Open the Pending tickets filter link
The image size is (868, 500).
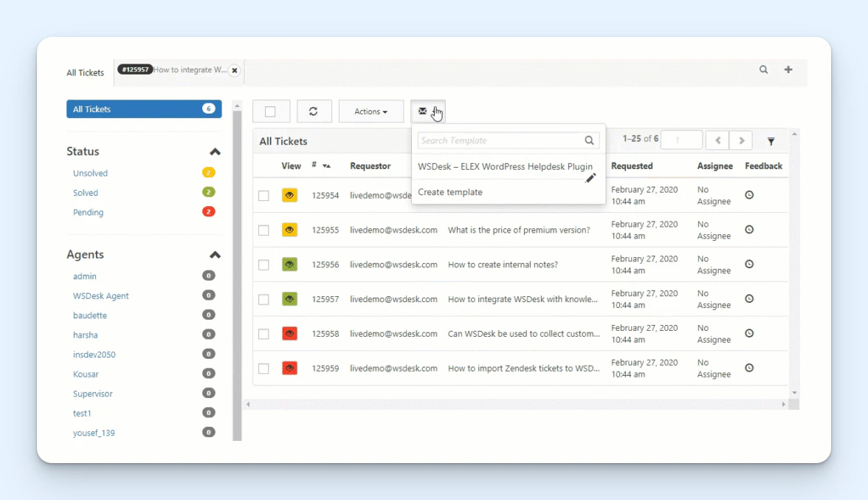[x=88, y=212]
